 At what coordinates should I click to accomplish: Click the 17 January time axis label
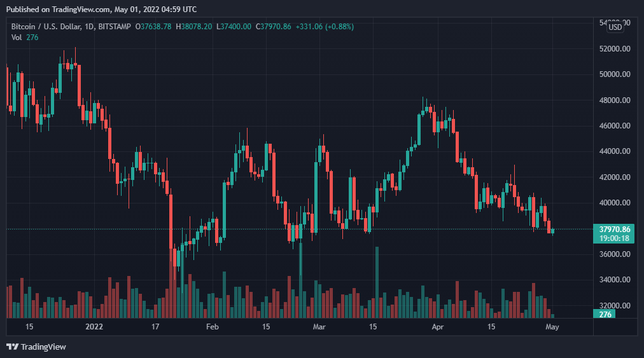click(155, 327)
